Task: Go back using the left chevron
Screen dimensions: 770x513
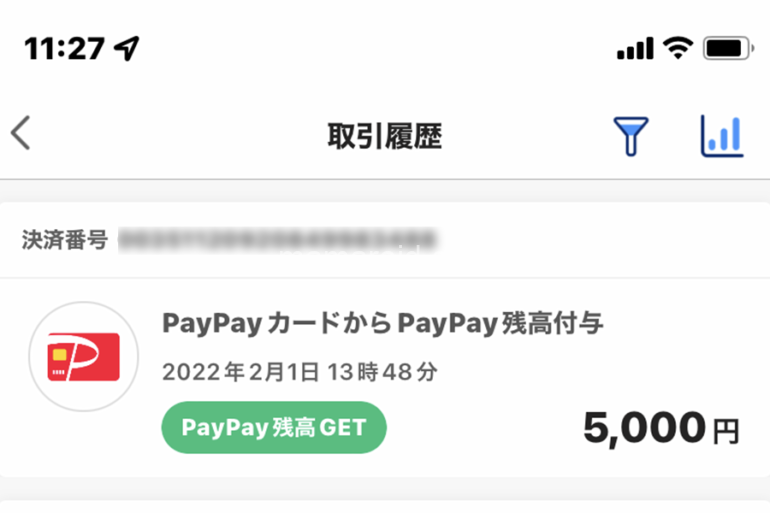Action: (x=21, y=133)
